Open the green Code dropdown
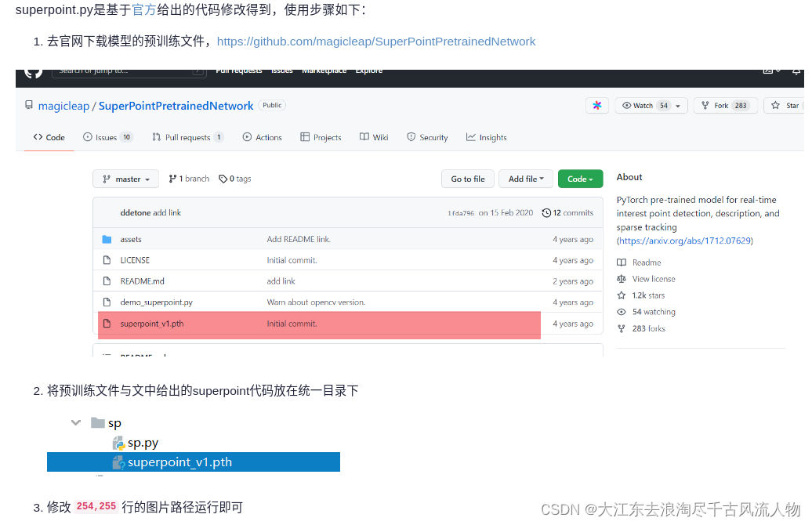Image resolution: width=812 pixels, height=525 pixels. [580, 179]
